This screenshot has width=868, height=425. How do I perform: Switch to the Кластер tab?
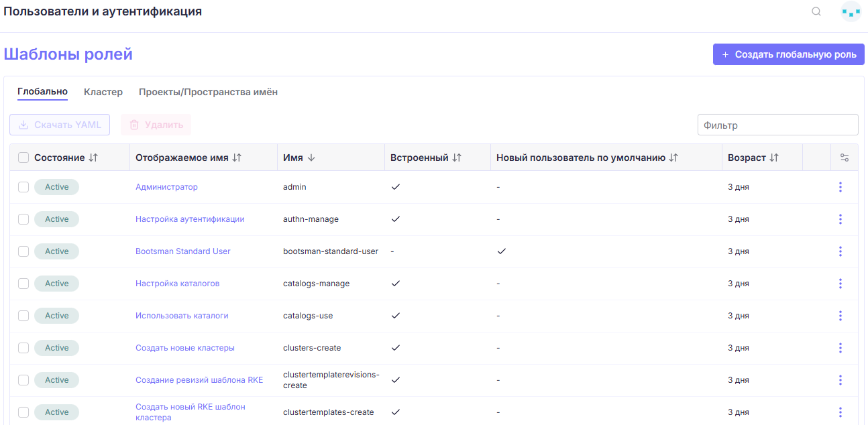coord(103,92)
